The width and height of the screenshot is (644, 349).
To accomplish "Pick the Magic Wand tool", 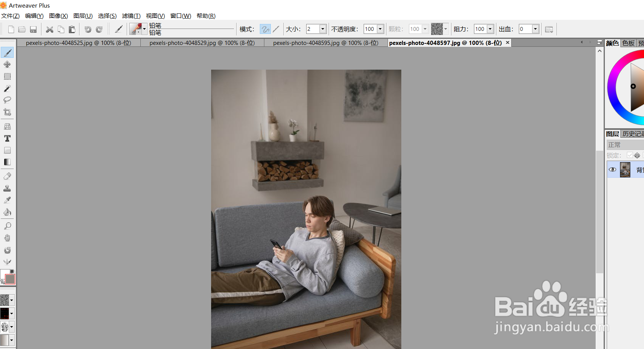I will tap(7, 88).
